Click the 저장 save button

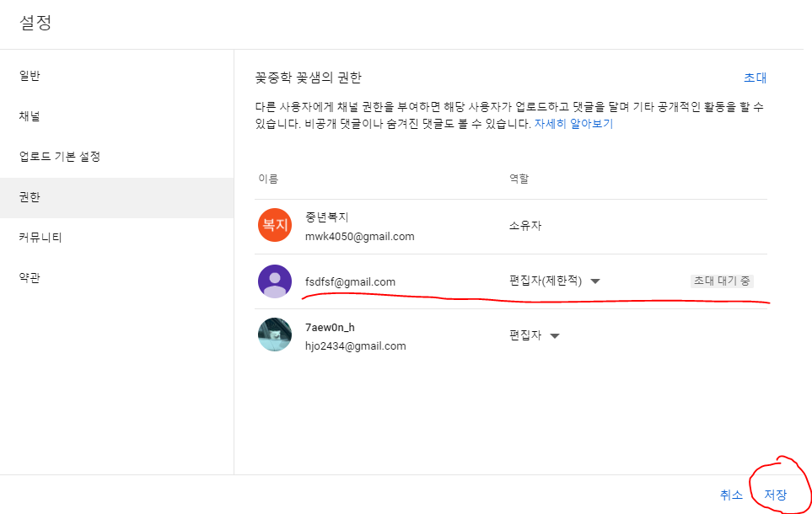click(x=775, y=495)
